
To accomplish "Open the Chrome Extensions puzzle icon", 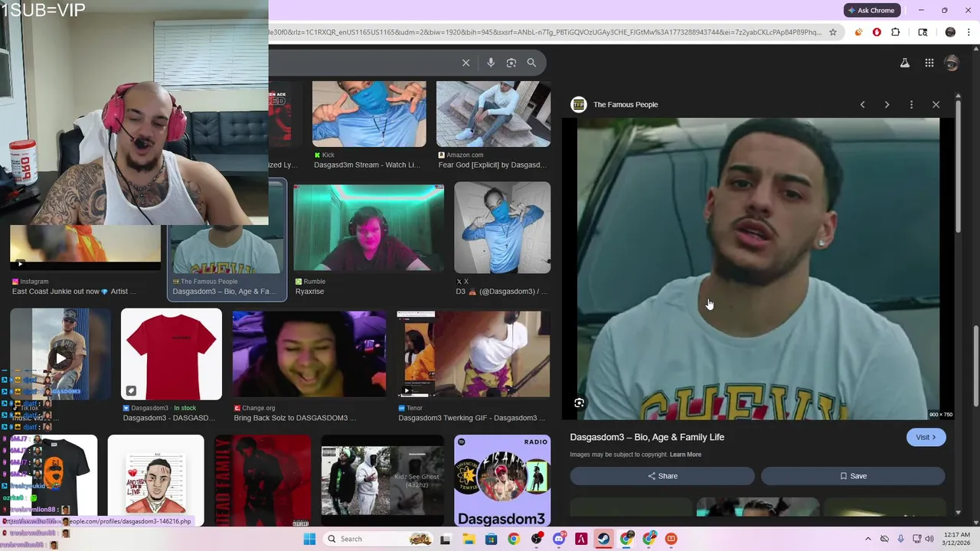I will pos(896,32).
